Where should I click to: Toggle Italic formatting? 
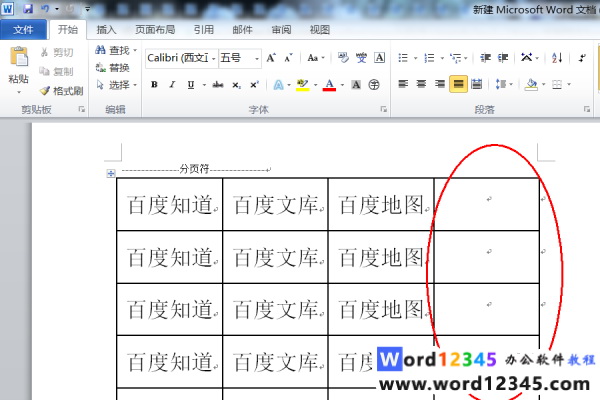[x=172, y=85]
